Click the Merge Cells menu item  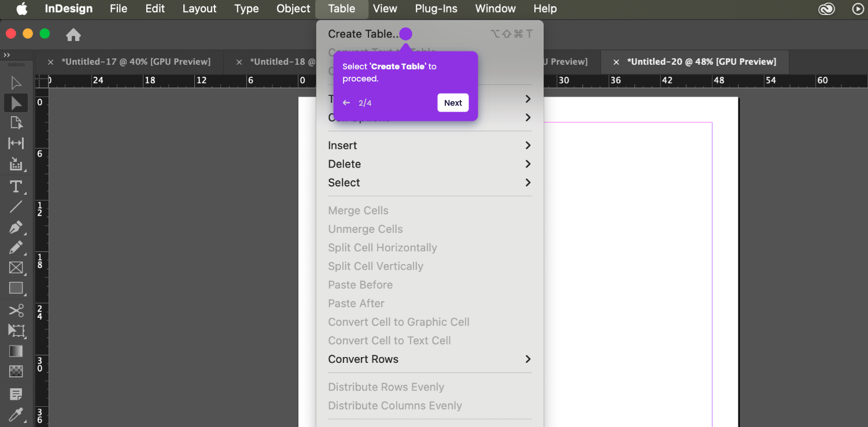[430, 211]
